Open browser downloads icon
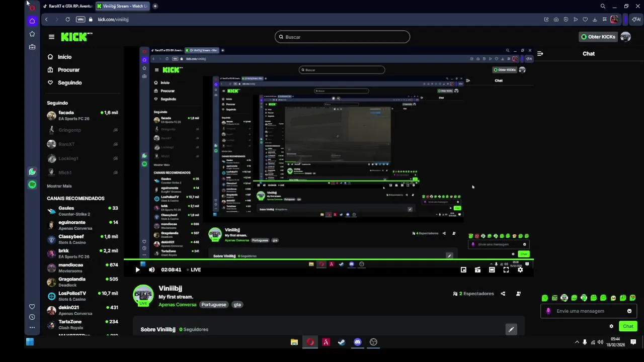The image size is (644, 362). click(x=595, y=19)
